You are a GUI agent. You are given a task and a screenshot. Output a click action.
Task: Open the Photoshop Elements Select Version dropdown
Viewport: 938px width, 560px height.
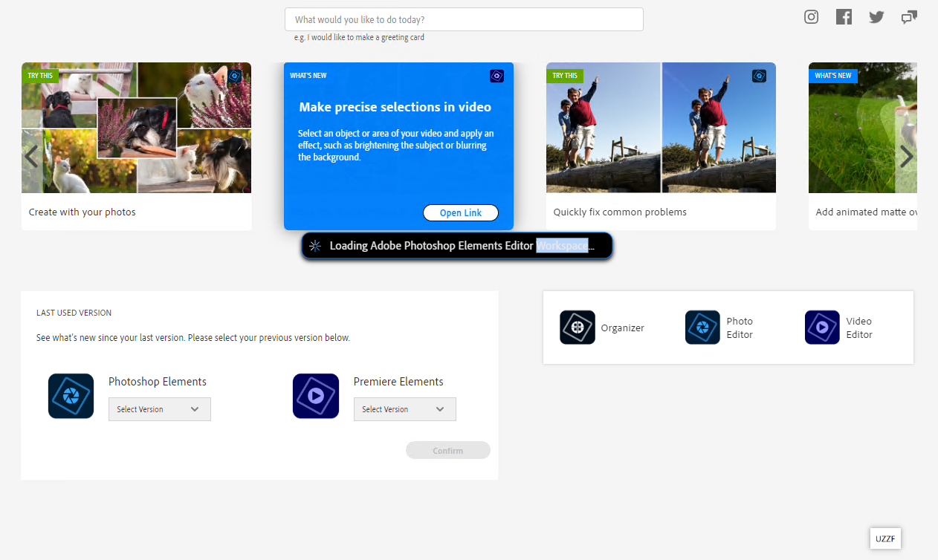[x=159, y=408]
